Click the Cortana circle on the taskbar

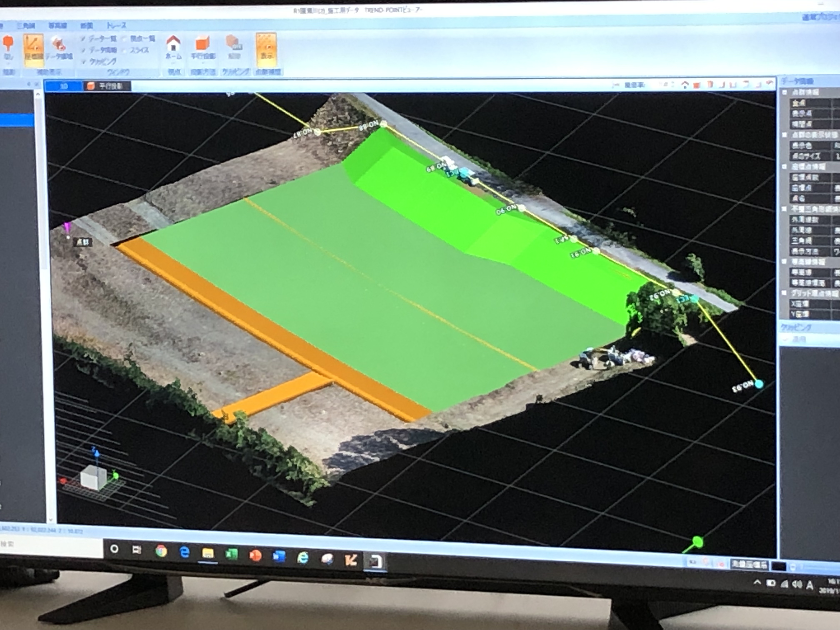click(114, 549)
